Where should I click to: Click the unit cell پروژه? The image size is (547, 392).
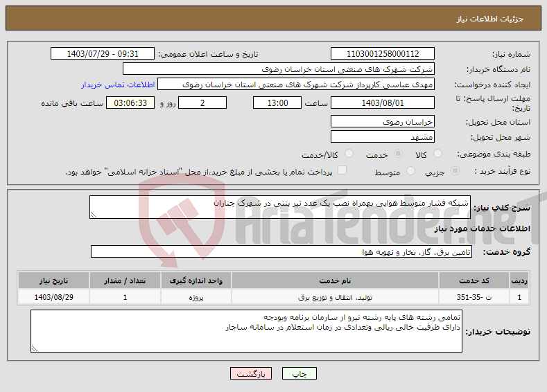click(x=196, y=297)
